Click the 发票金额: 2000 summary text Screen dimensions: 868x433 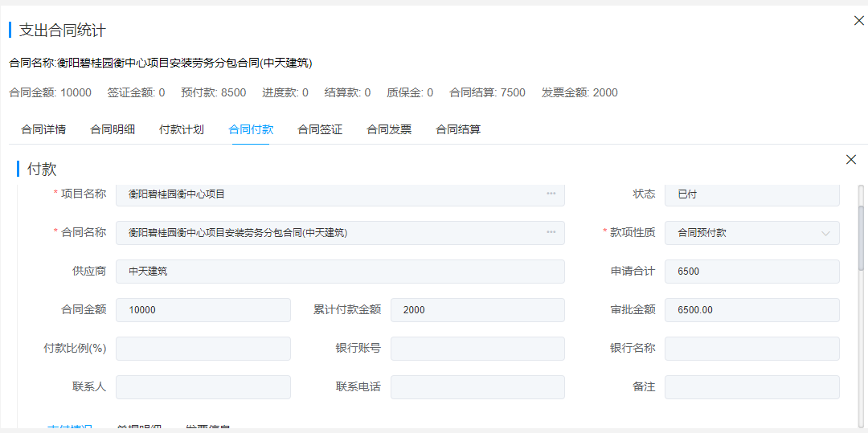pyautogui.click(x=579, y=92)
